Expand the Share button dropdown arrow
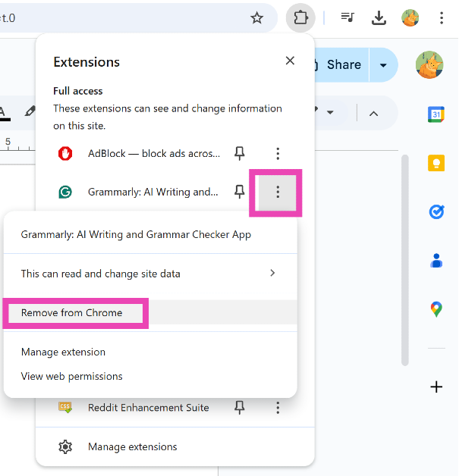This screenshot has height=476, width=459. (x=383, y=65)
